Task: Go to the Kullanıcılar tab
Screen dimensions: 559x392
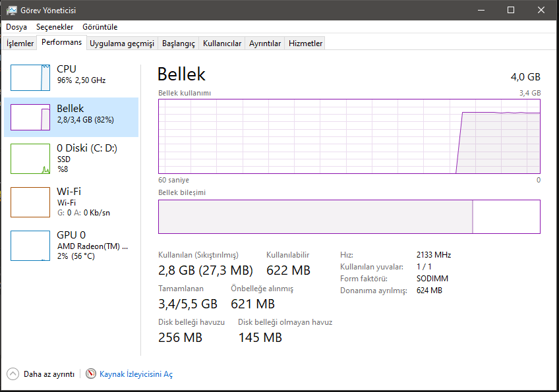Action: [x=222, y=43]
